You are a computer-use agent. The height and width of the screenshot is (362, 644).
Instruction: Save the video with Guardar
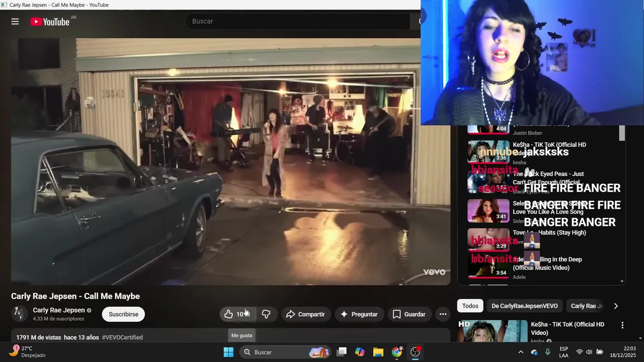coord(410,314)
